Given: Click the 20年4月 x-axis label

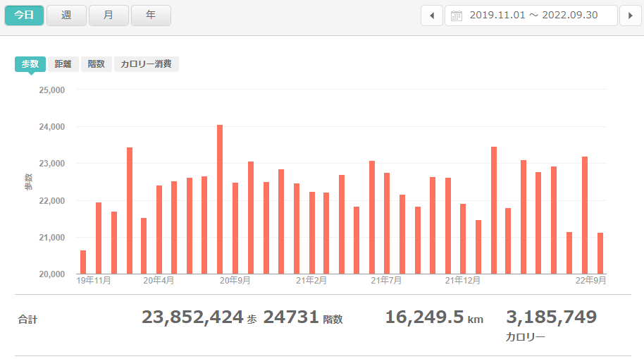Looking at the screenshot, I should (159, 281).
